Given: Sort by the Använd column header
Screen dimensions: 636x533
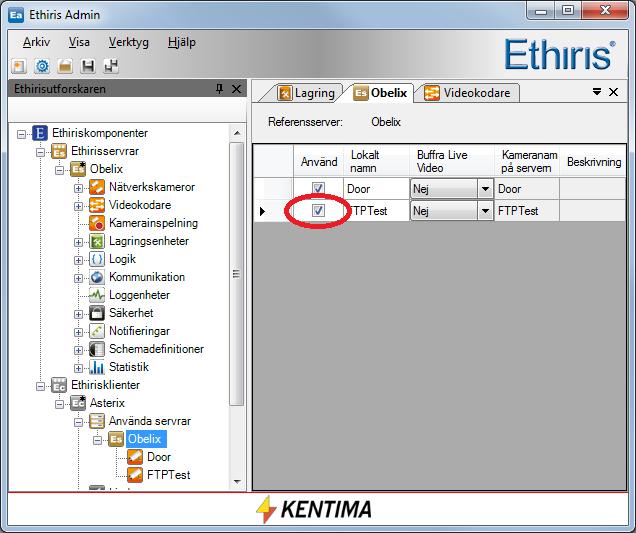Looking at the screenshot, I should [319, 161].
